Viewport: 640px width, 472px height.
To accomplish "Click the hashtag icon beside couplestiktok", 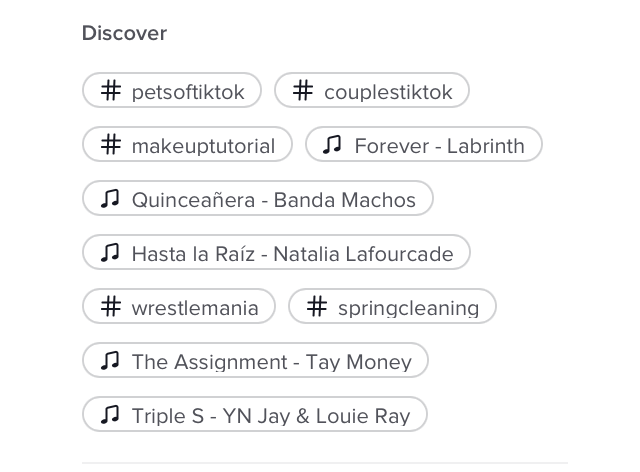I will (x=303, y=91).
